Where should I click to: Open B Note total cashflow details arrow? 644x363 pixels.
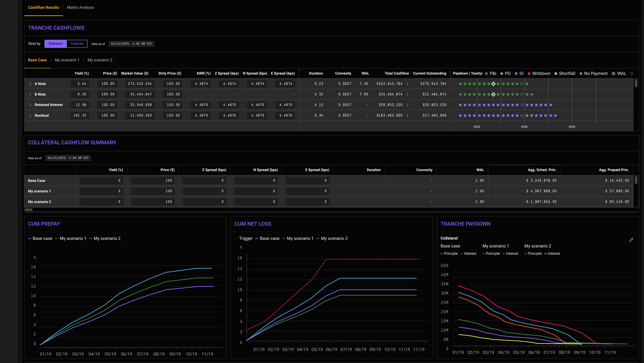click(x=408, y=94)
